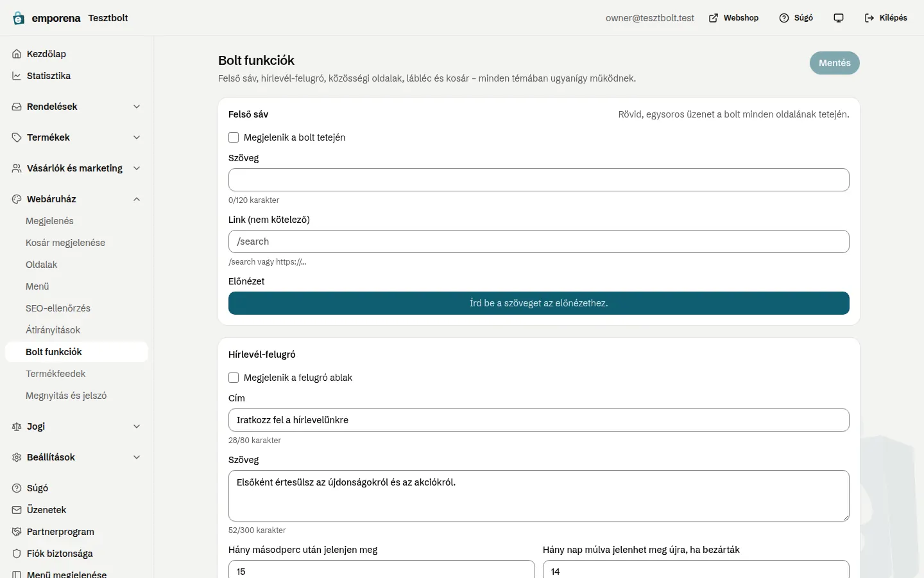Click the Kilépés logout icon
The image size is (924, 578).
tap(869, 18)
